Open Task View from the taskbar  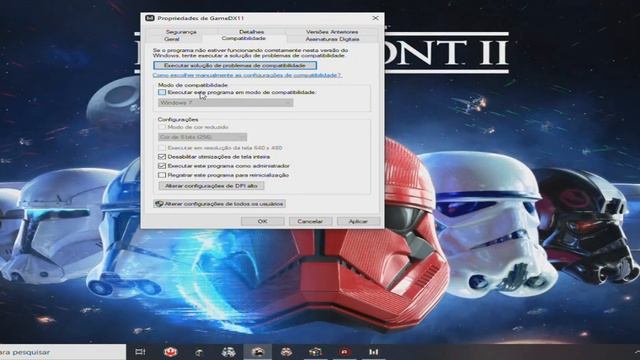[x=140, y=352]
